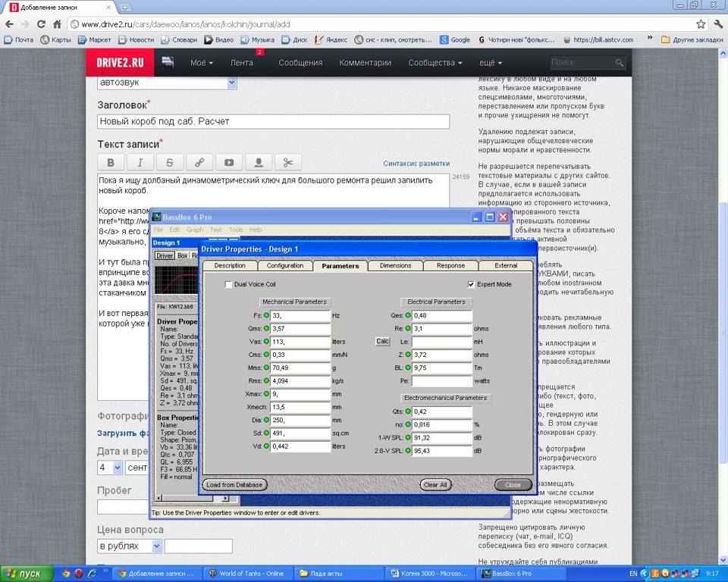Apply strikethrough formatting in editor toolbar
The height and width of the screenshot is (582, 728).
(169, 162)
